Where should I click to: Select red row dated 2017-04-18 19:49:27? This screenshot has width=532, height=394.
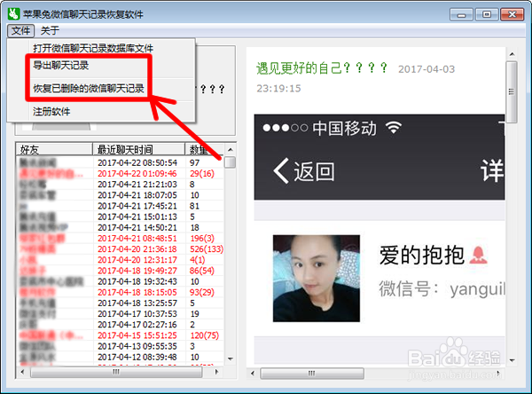(x=120, y=271)
